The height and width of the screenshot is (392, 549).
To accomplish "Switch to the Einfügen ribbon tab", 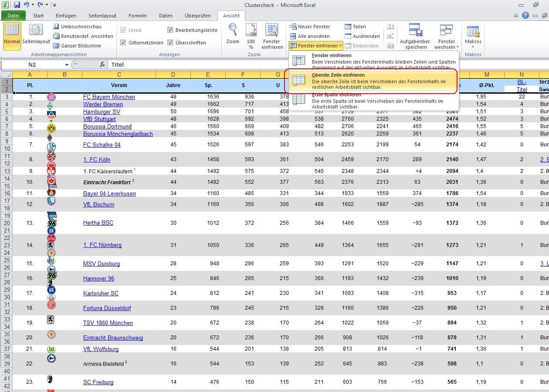I will tap(66, 16).
